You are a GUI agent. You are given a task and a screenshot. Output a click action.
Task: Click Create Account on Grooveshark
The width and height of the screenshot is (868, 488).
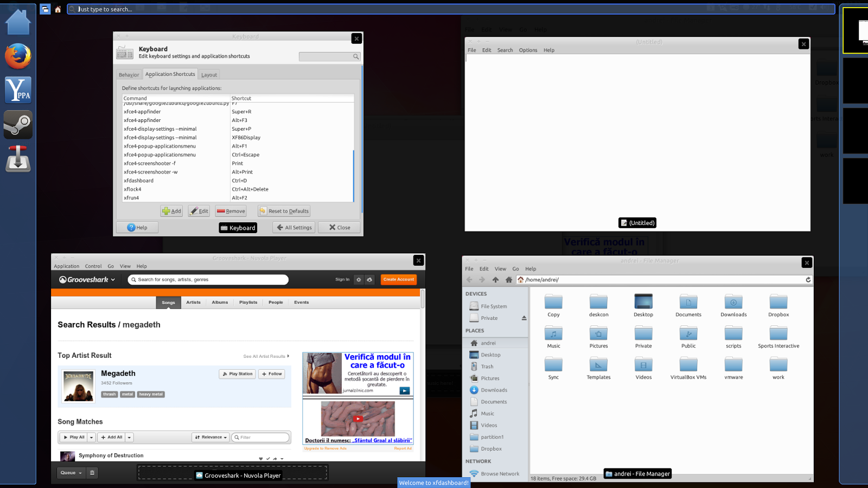point(399,280)
